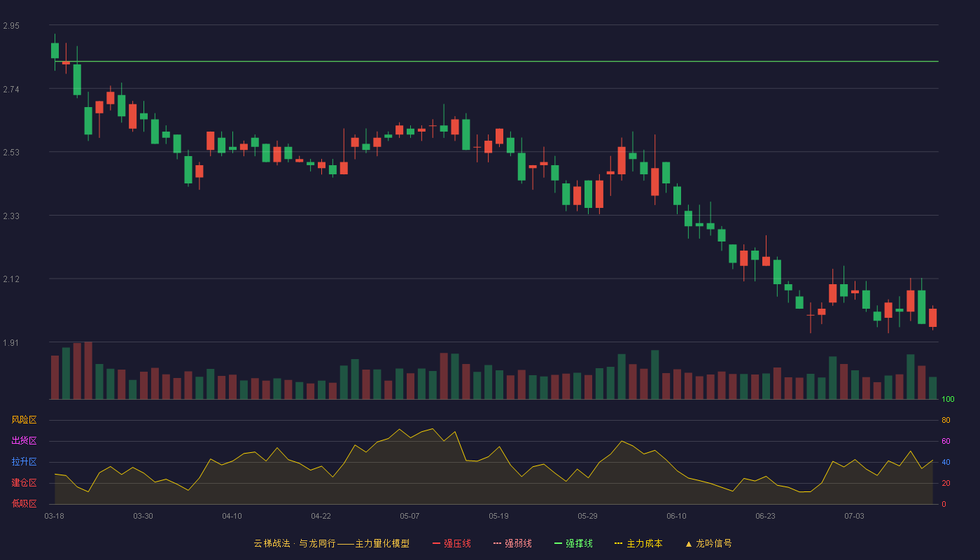Click the green 100 indicator axis value
Viewport: 980px width, 560px height.
(948, 399)
